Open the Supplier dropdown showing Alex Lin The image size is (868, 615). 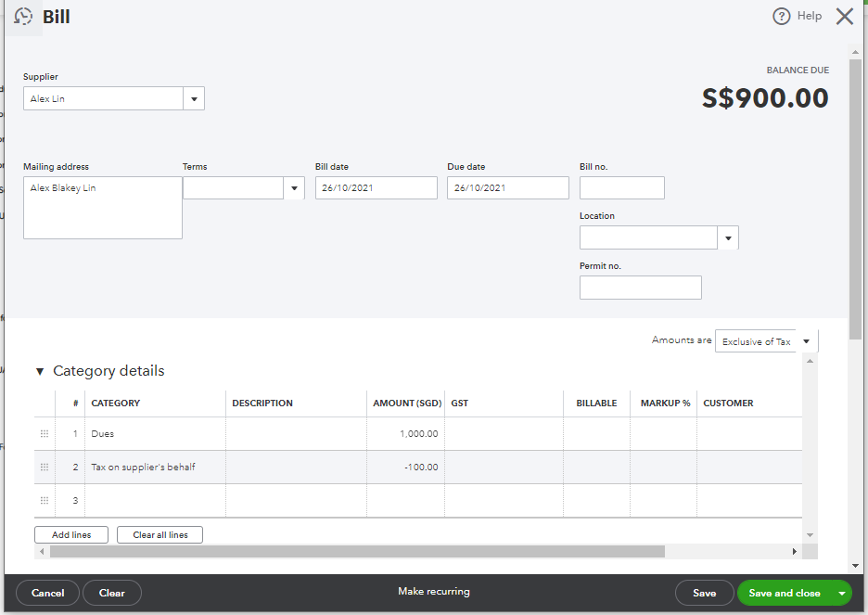point(194,96)
